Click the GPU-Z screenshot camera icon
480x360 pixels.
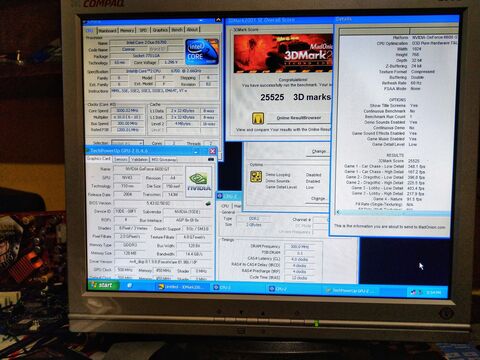click(211, 159)
